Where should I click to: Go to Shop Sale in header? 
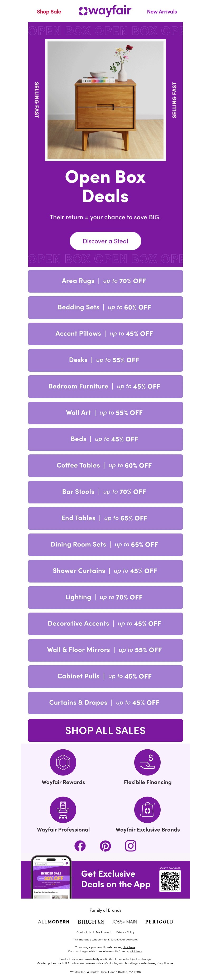[x=49, y=12]
